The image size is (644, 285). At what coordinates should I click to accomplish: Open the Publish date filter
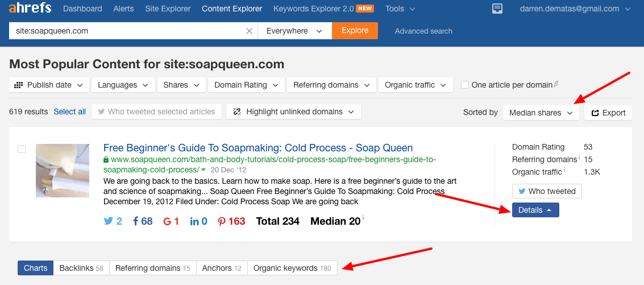[49, 85]
